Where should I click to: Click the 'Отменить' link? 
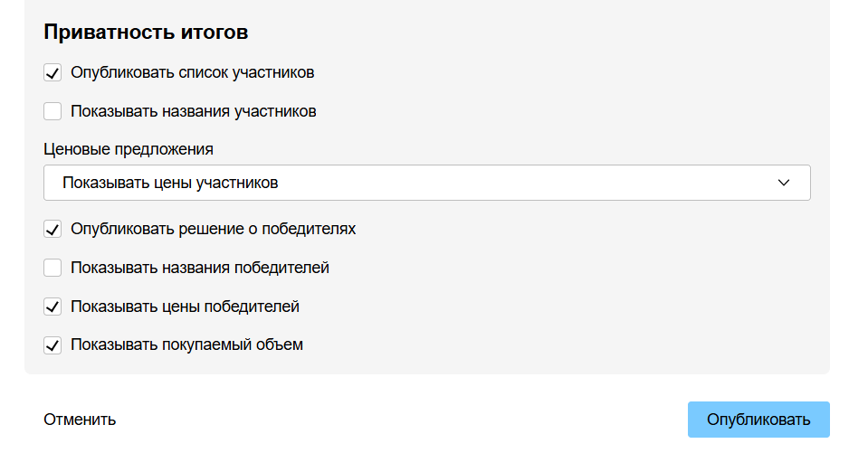(x=80, y=420)
